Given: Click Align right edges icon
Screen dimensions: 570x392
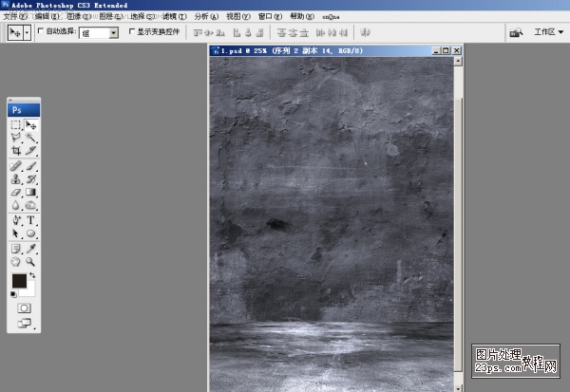Looking at the screenshot, I should pos(259,32).
